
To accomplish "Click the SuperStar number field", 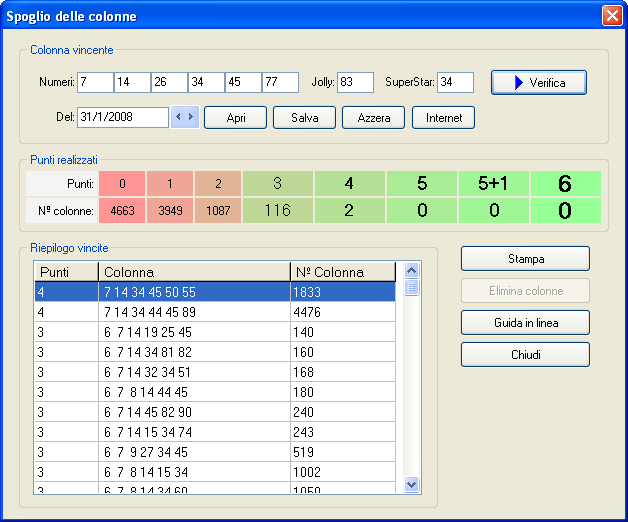I will point(455,82).
